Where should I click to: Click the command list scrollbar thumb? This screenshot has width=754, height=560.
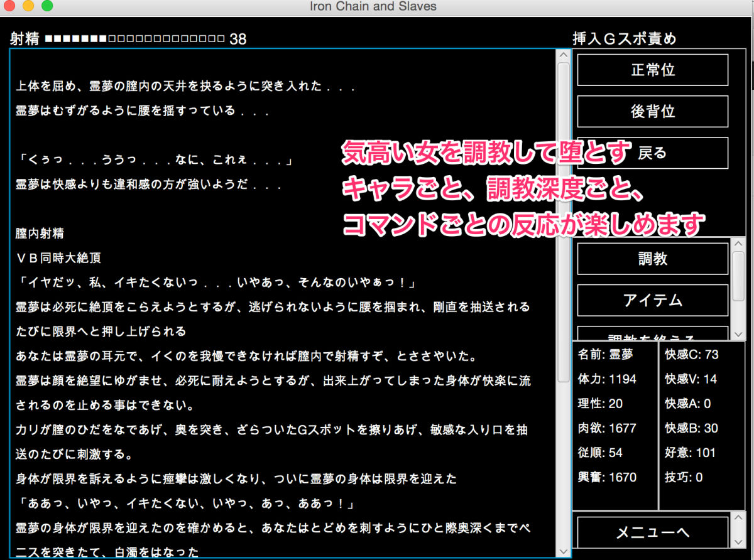click(x=739, y=276)
